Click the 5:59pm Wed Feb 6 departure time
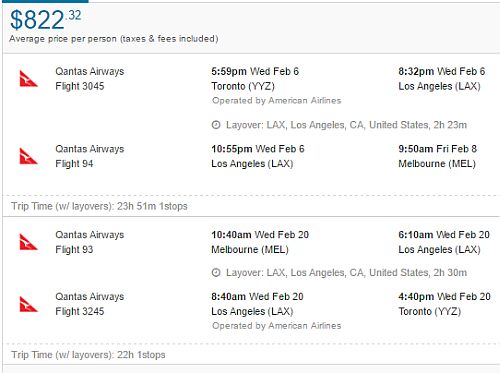Screen dimensions: 500x373 click(255, 71)
